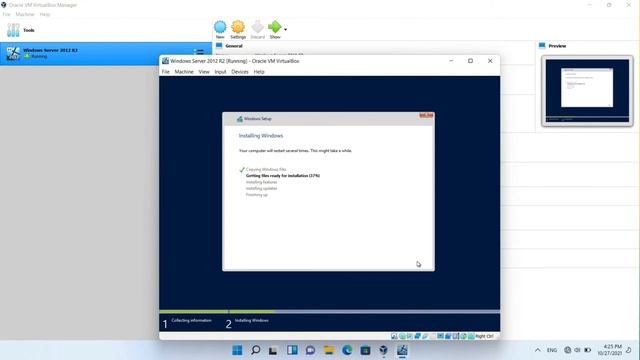This screenshot has width=640, height=360.
Task: Collapse the General details section header
Action: click(234, 46)
